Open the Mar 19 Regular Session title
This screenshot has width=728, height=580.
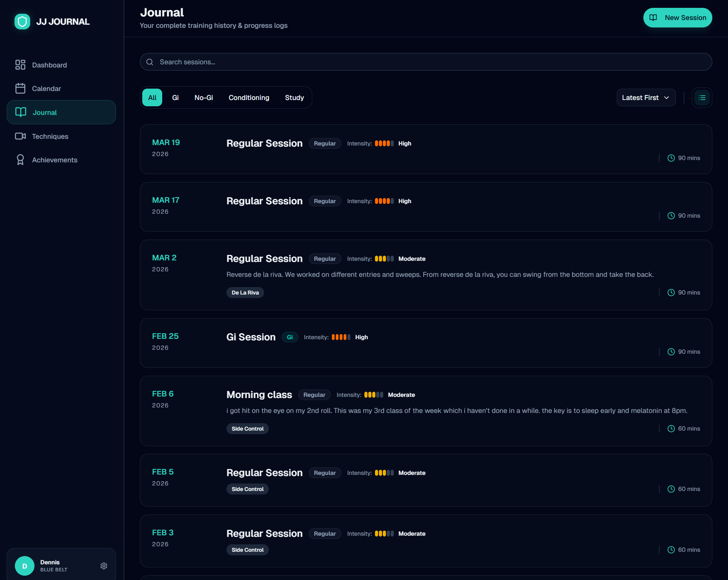point(264,144)
